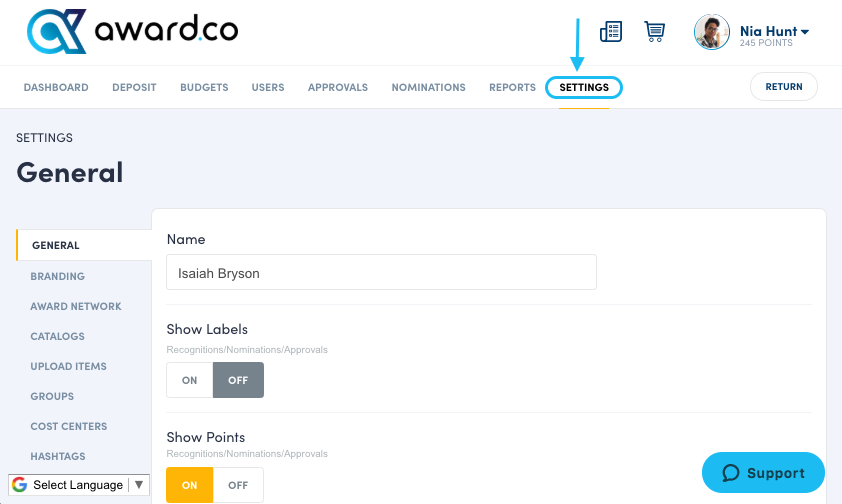Open Upload Items settings section
This screenshot has width=842, height=504.
68,367
